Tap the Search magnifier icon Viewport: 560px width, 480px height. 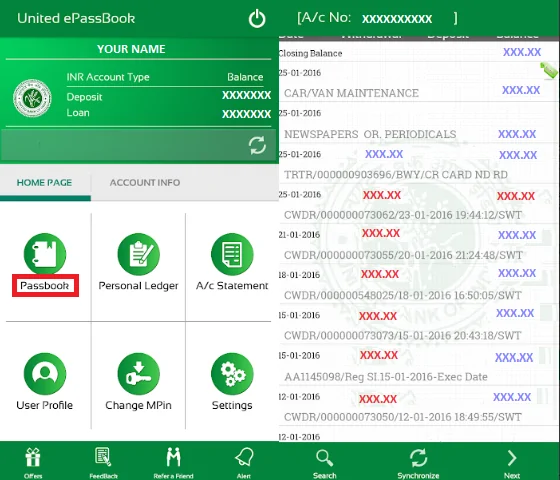coord(325,458)
